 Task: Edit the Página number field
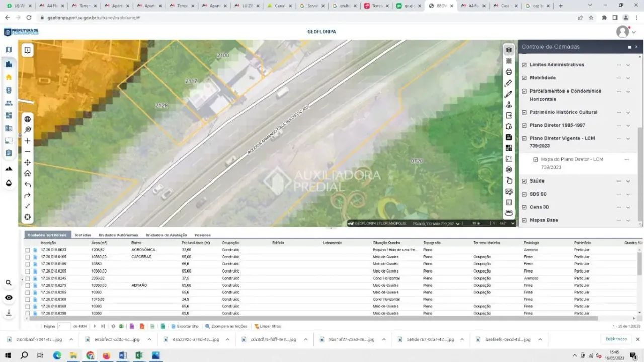pos(64,326)
